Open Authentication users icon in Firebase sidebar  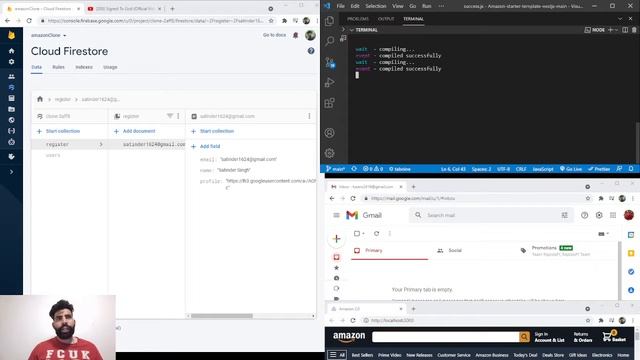11,77
